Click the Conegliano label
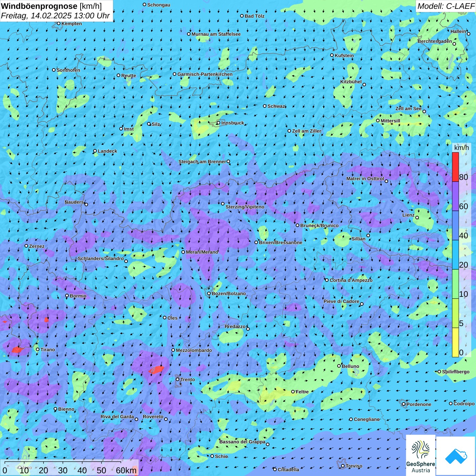476x476 pixels. pos(367,419)
